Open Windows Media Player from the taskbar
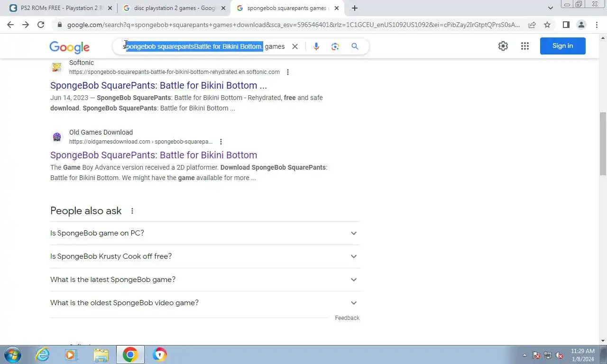The height and width of the screenshot is (364, 607). 71,355
